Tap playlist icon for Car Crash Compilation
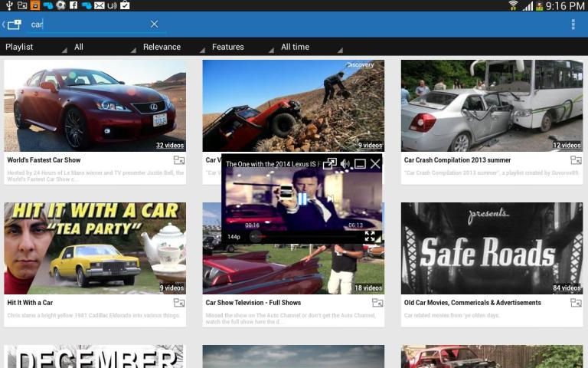The height and width of the screenshot is (368, 588). (x=575, y=161)
